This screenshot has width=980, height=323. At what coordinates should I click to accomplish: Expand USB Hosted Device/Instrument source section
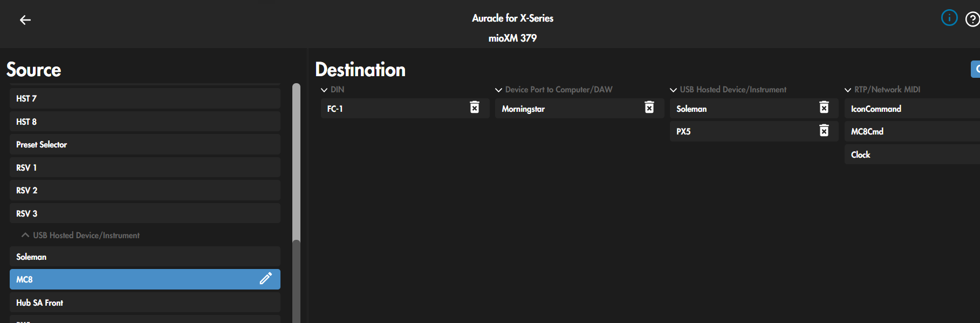pyautogui.click(x=25, y=235)
